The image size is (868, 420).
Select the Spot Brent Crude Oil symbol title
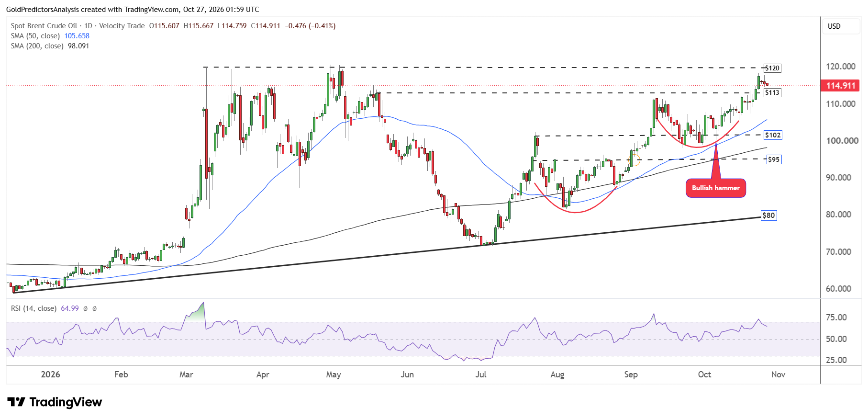click(x=44, y=26)
